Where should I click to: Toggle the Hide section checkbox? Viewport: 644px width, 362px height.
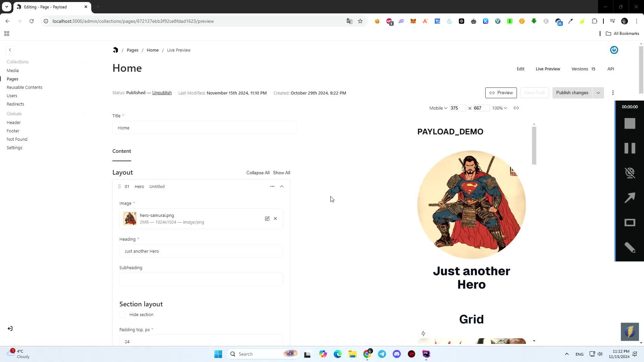tap(123, 314)
